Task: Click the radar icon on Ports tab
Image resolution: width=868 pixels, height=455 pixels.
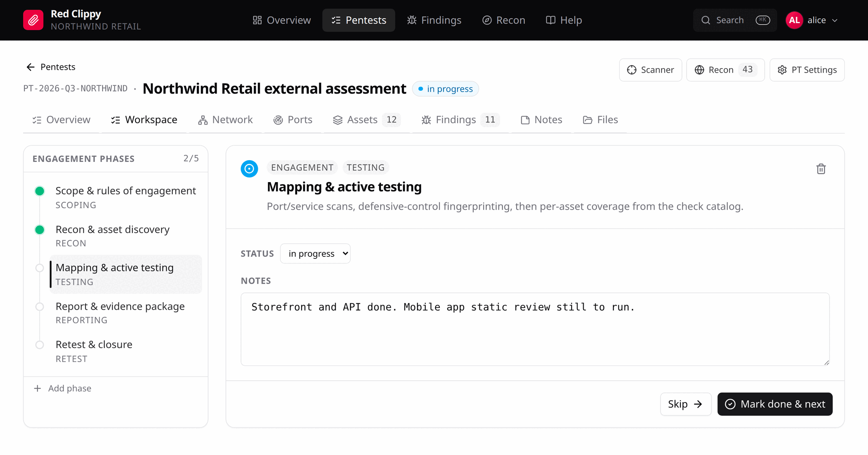Action: (278, 120)
